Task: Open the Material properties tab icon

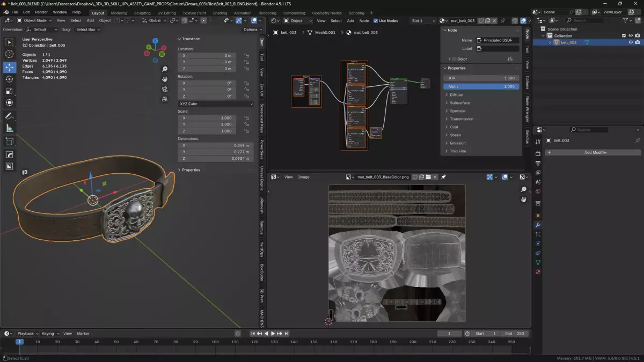Action: pyautogui.click(x=538, y=272)
